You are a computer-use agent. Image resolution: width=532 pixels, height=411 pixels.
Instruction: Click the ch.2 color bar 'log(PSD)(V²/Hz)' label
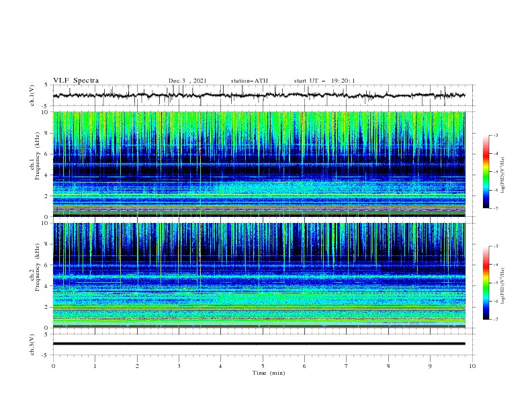coord(503,286)
